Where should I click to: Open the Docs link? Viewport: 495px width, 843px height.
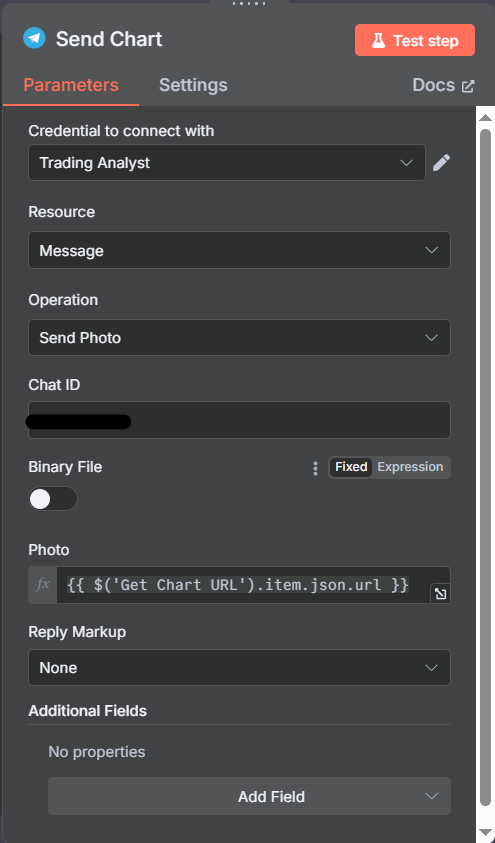443,85
